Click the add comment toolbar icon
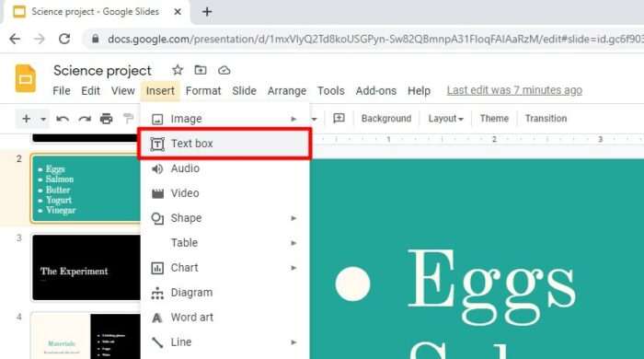 click(x=339, y=119)
